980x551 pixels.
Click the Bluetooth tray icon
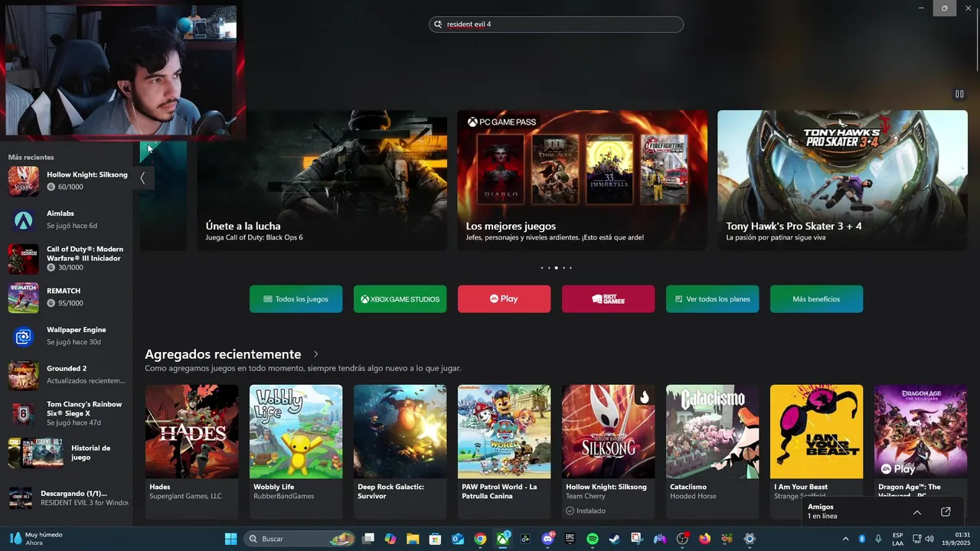[x=861, y=539]
